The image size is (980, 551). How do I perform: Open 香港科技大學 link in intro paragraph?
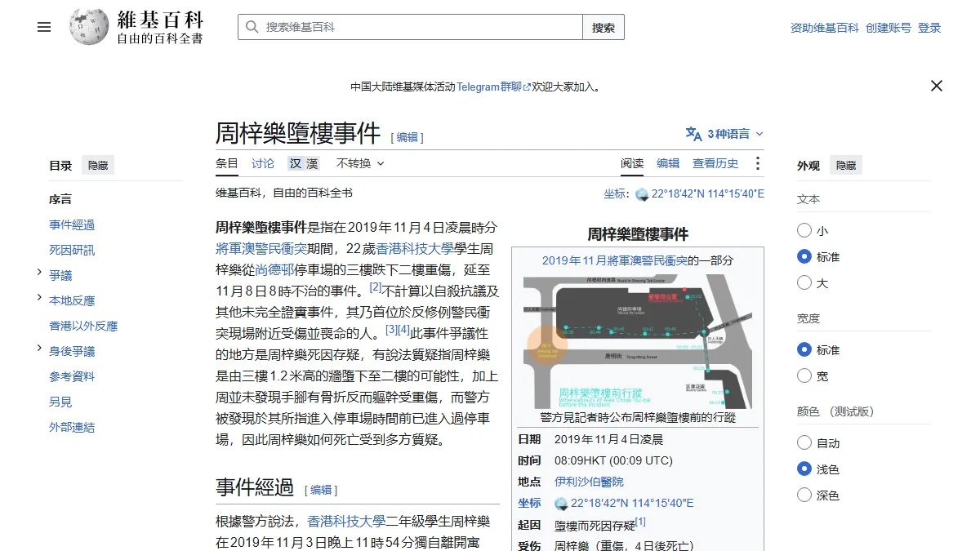414,248
